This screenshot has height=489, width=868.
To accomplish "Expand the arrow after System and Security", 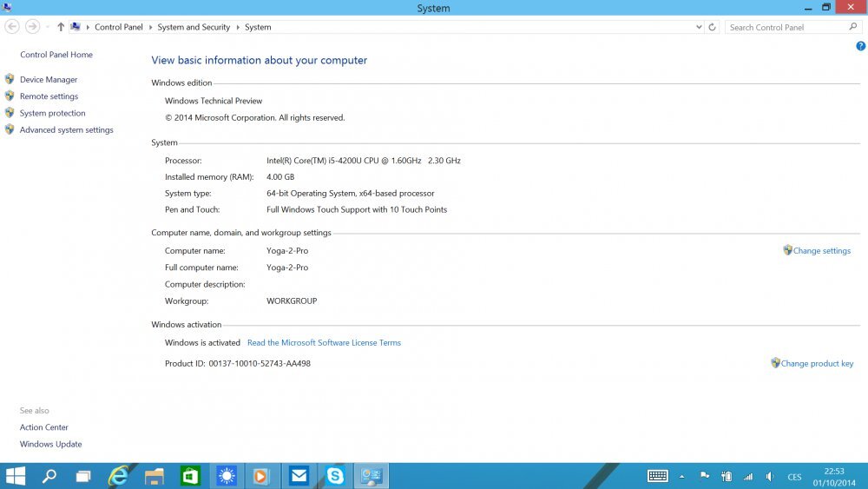I will coord(238,27).
